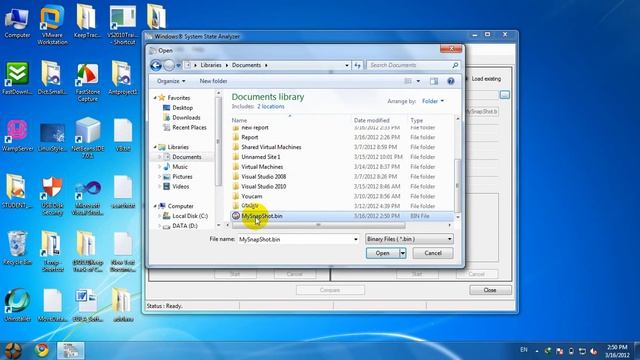This screenshot has height=360, width=640.
Task: Open USB Disk Security desktop shortcut
Action: [52, 195]
